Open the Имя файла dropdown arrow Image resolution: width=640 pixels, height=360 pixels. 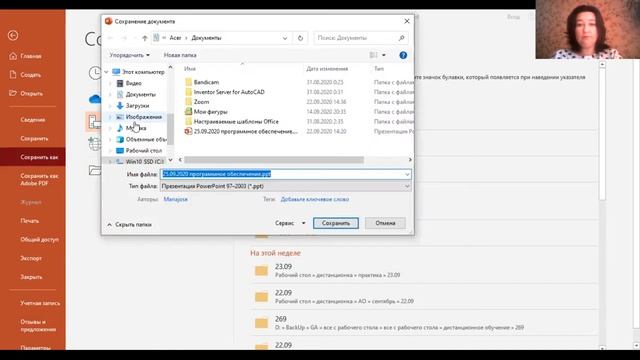tap(407, 174)
